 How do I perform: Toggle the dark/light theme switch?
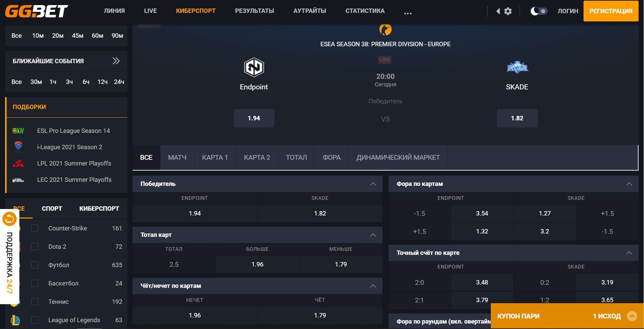[x=539, y=11]
